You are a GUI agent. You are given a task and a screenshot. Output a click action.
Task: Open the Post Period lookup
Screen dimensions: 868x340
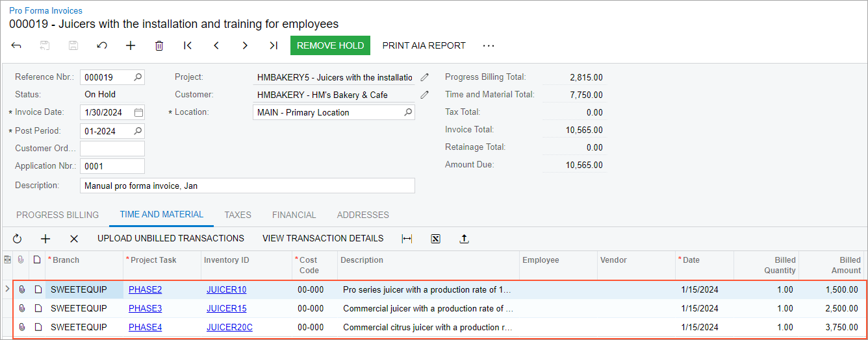(138, 131)
